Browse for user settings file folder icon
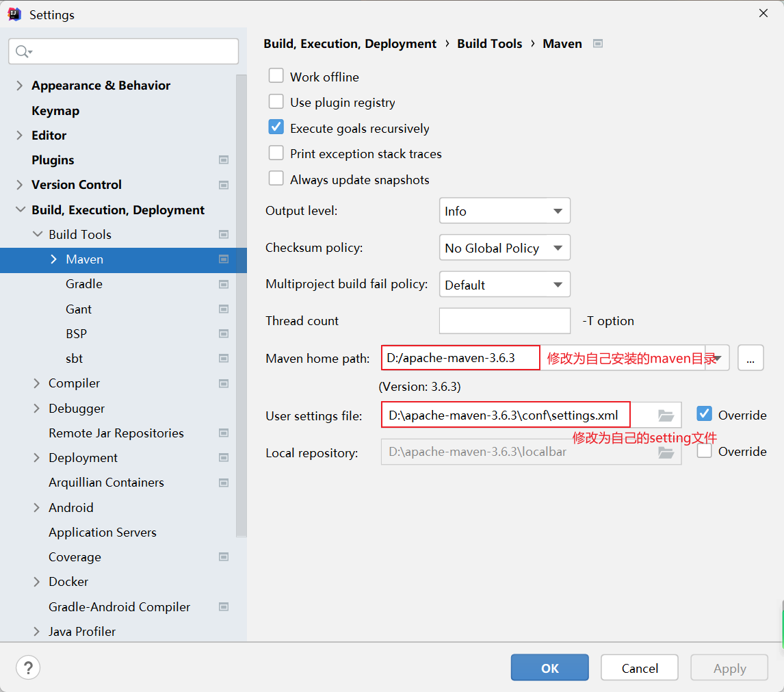Screen dimensions: 784x692 pyautogui.click(x=666, y=415)
